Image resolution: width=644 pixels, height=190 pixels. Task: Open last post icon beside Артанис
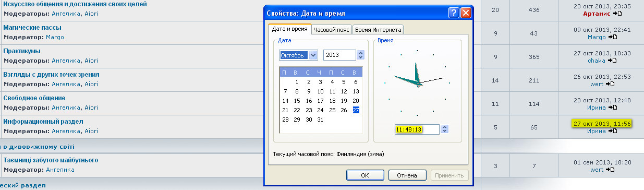click(617, 14)
